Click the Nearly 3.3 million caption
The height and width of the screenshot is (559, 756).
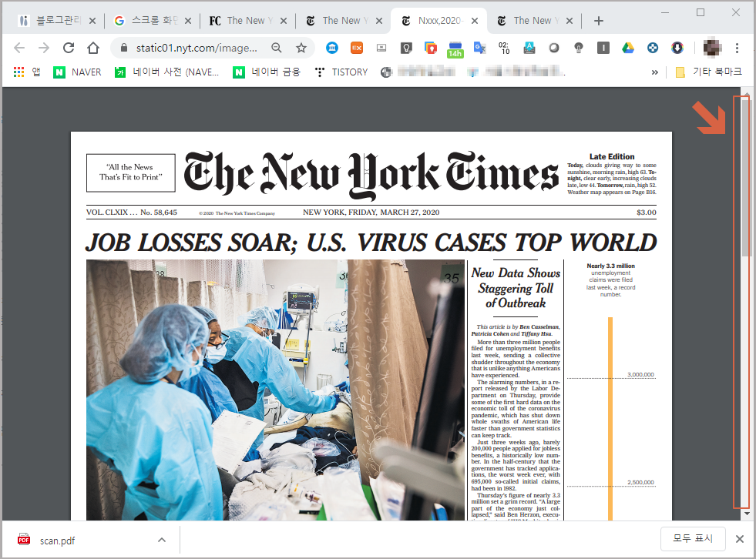(x=610, y=280)
